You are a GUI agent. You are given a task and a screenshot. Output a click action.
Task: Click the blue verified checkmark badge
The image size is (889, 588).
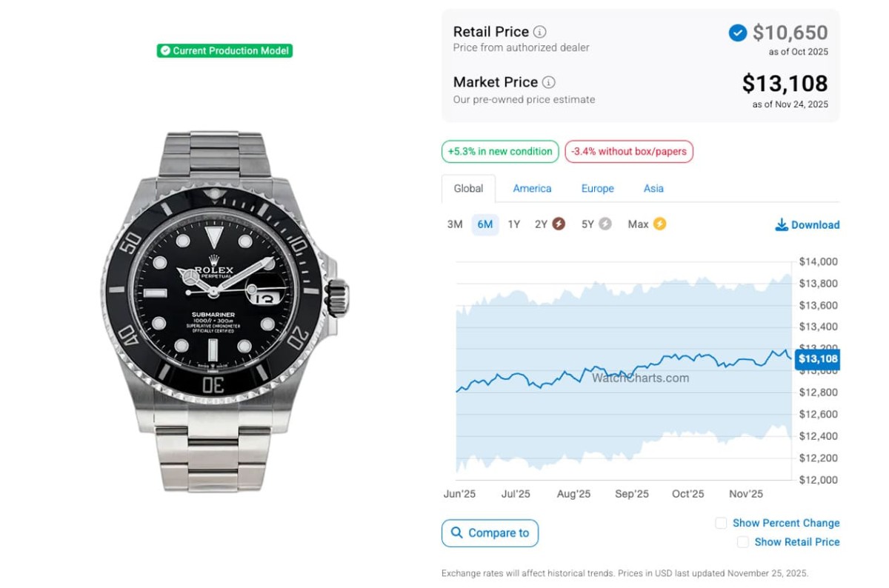[737, 33]
